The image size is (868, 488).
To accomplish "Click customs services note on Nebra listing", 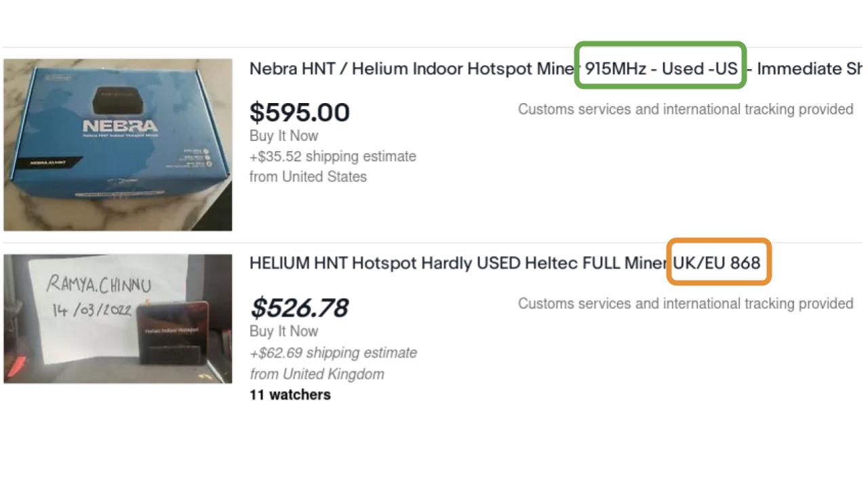I will [685, 109].
